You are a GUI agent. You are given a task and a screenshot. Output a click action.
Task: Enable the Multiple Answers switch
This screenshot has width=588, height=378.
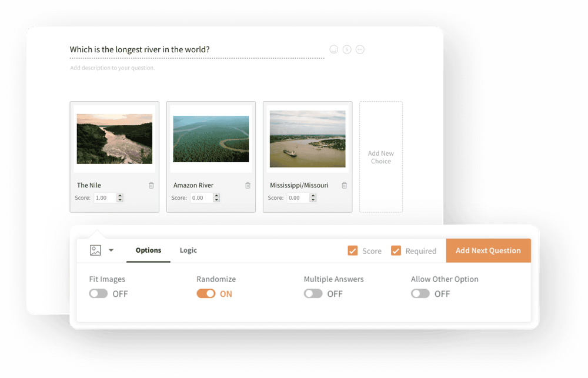(x=313, y=293)
